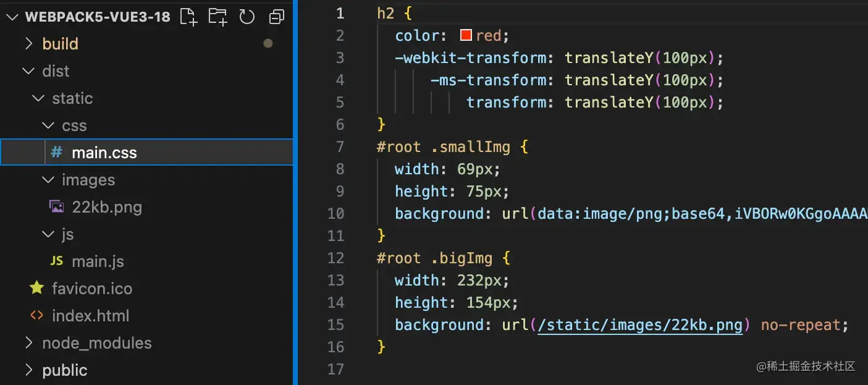Expand the public folder
Viewport: 868px width, 385px height.
coord(28,370)
